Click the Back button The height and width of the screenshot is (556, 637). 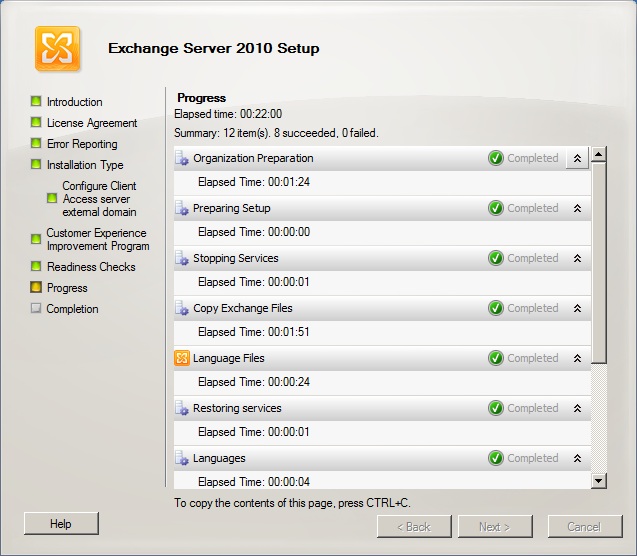(414, 527)
